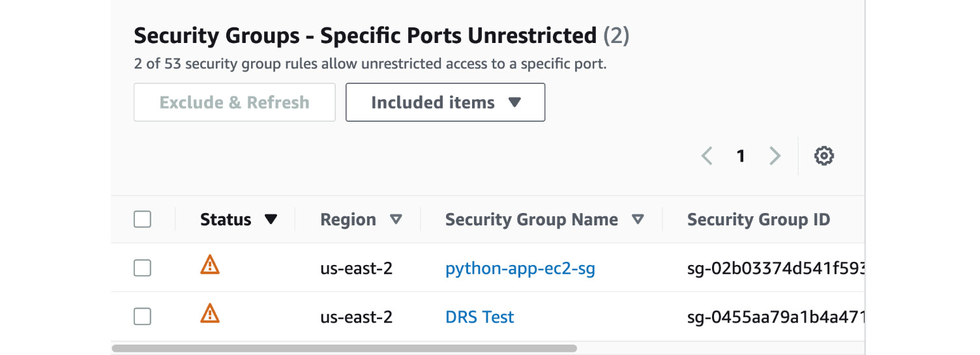The image size is (980, 355).
Task: Toggle select-all checkbox in table header
Action: (x=142, y=220)
